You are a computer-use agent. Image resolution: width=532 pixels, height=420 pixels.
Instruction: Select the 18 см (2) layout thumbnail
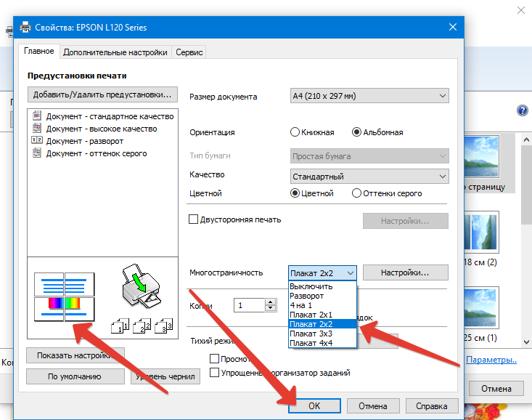[481, 232]
